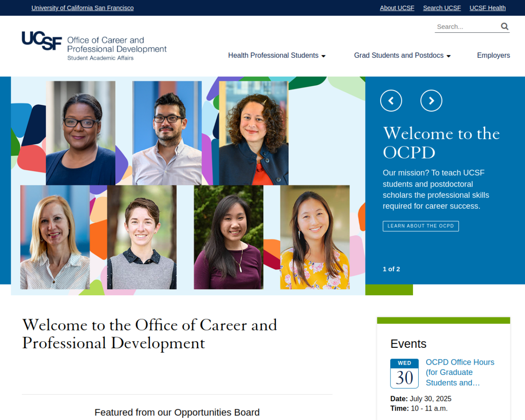Click the 'Welcome to the OCPD' slide heading
525x420 pixels.
pos(441,143)
